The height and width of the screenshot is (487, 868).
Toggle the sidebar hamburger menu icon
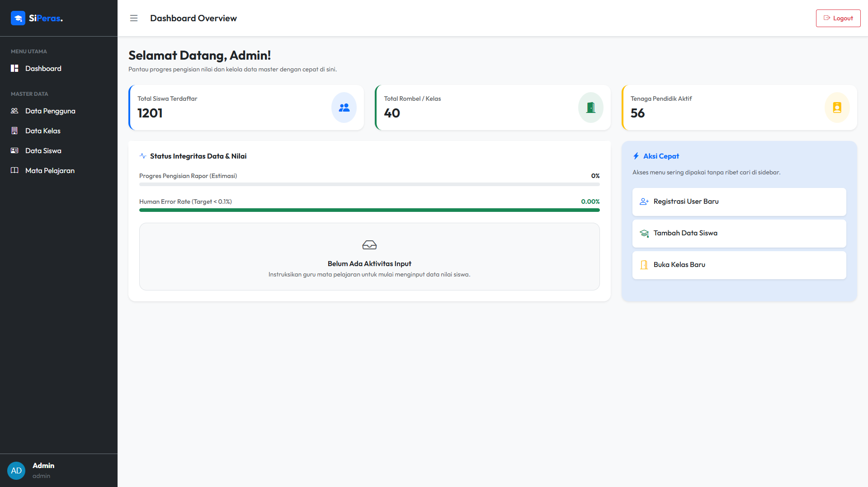[x=134, y=18]
